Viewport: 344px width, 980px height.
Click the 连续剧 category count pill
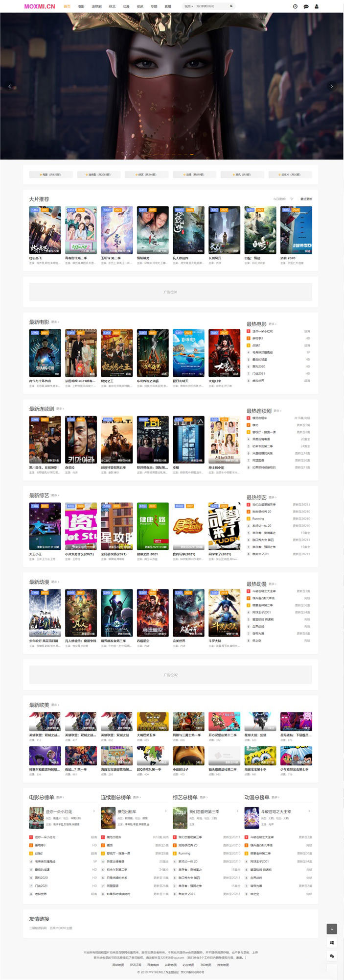coord(99,174)
